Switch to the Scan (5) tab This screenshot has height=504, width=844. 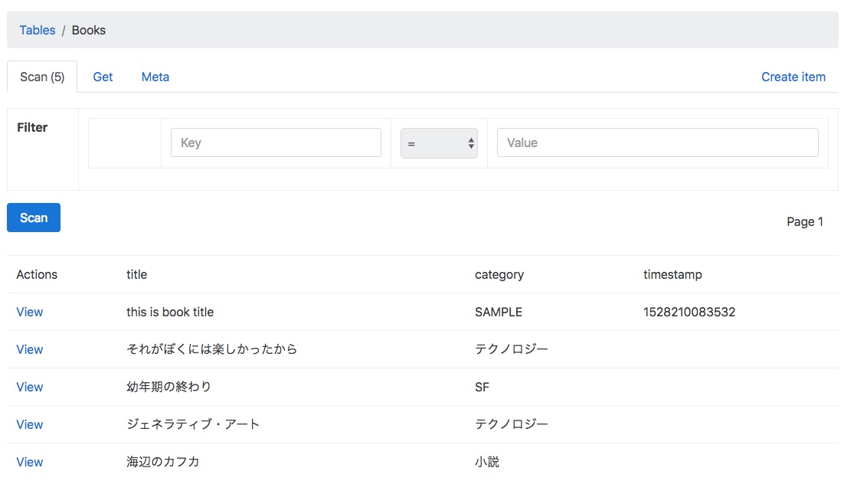tap(42, 77)
